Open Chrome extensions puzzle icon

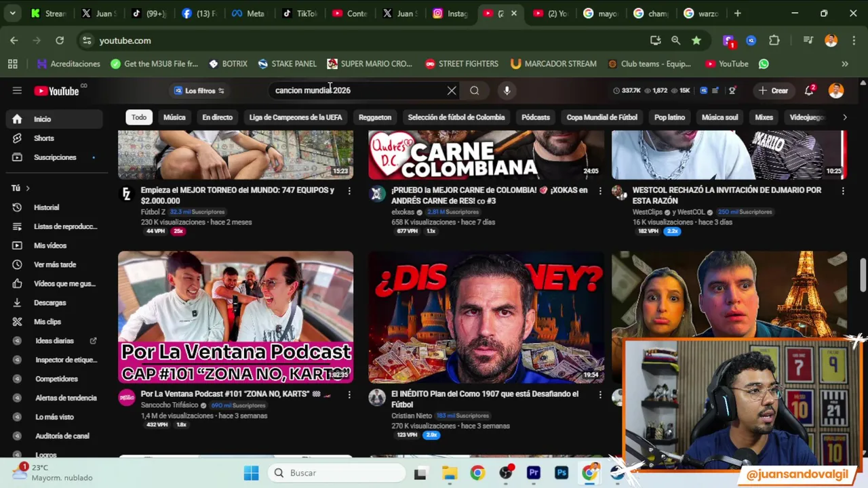pos(774,41)
